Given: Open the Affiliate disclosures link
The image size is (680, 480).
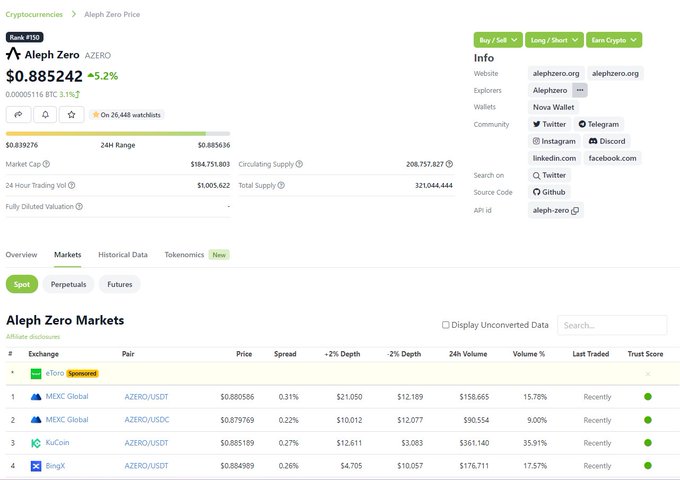Looking at the screenshot, I should click(33, 336).
